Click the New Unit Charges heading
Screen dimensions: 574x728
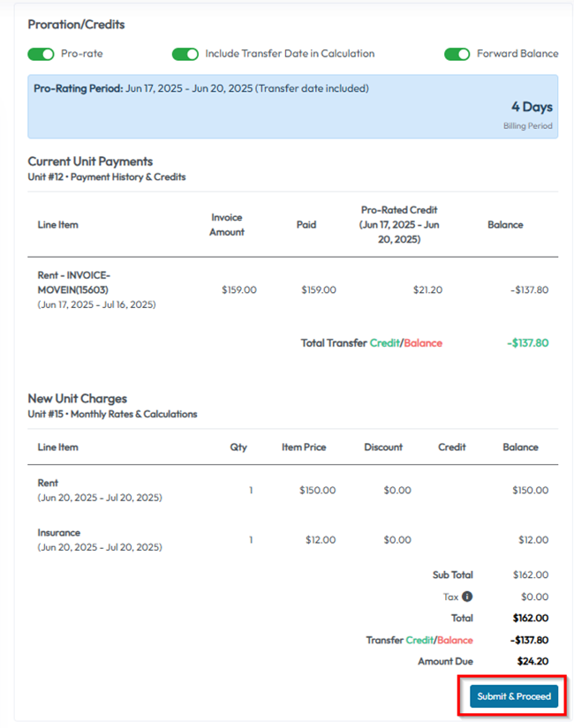click(x=78, y=399)
